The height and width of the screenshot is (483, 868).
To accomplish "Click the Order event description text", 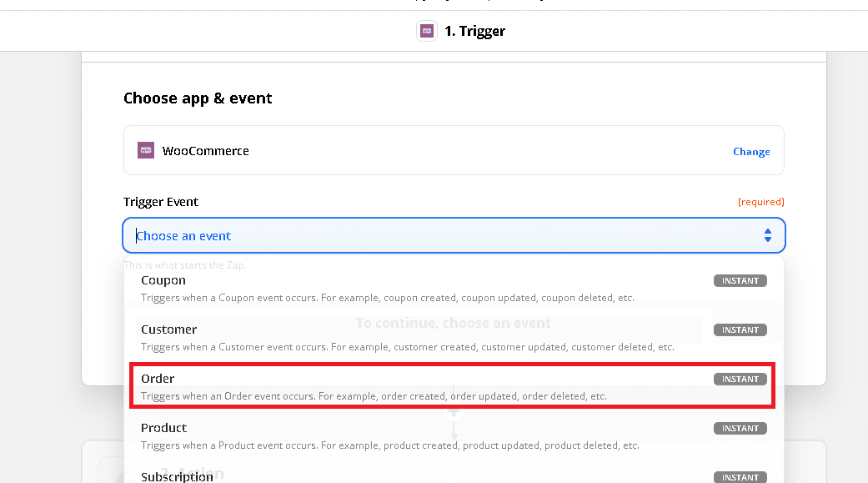I will (x=374, y=396).
